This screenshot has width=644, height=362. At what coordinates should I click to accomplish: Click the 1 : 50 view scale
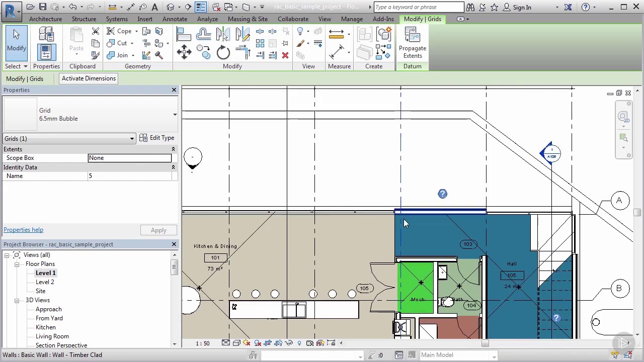point(203,343)
